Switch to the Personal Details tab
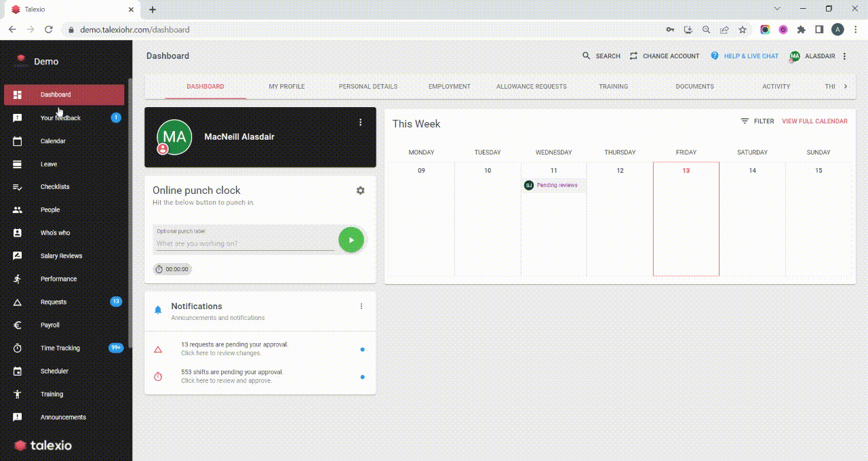Viewport: 868px width, 461px height. [x=368, y=87]
